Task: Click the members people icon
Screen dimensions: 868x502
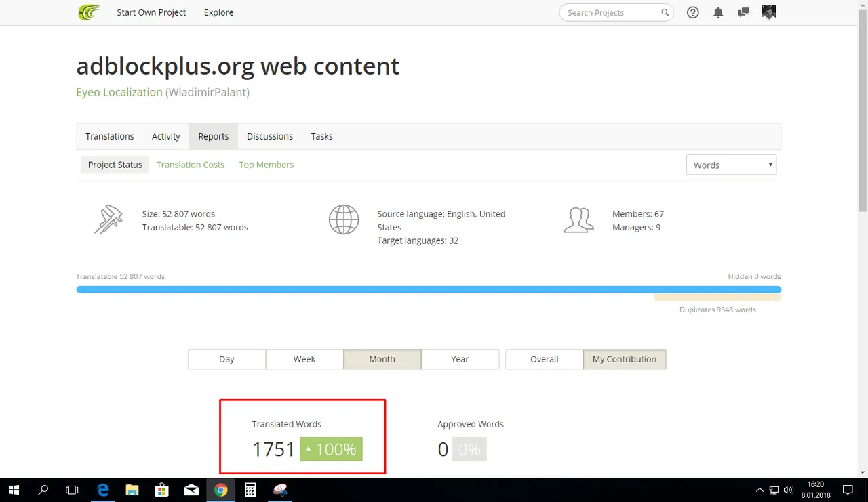Action: pos(578,220)
